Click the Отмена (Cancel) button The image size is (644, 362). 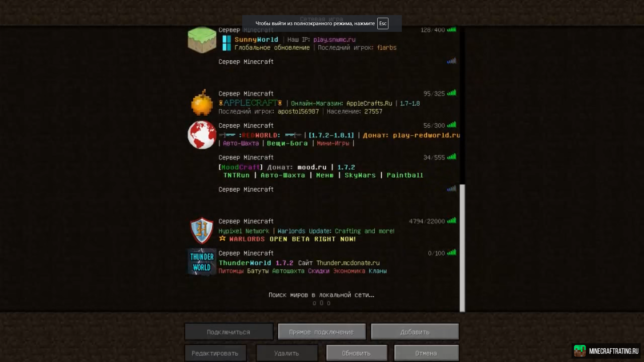[426, 353]
